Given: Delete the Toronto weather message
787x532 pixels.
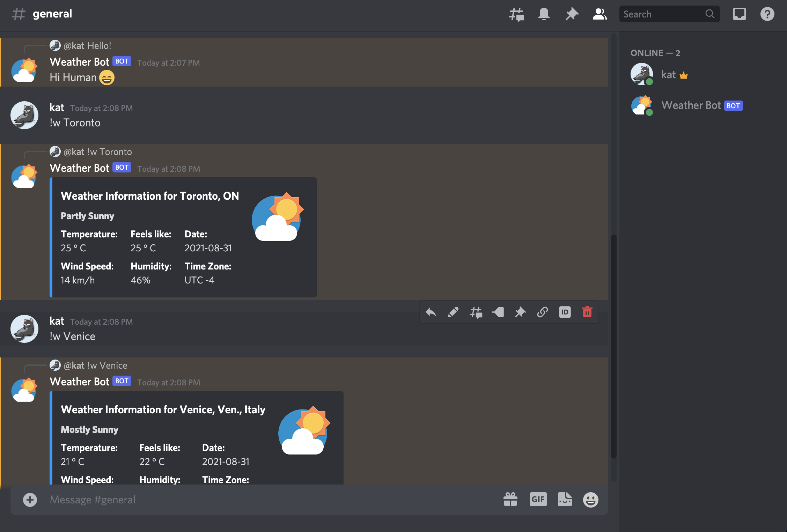Looking at the screenshot, I should (587, 312).
